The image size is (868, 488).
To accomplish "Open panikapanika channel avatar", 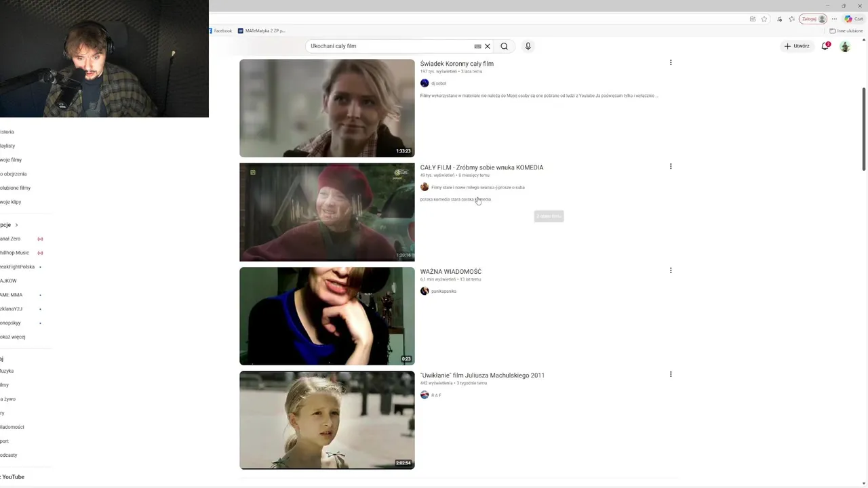I will [x=425, y=291].
